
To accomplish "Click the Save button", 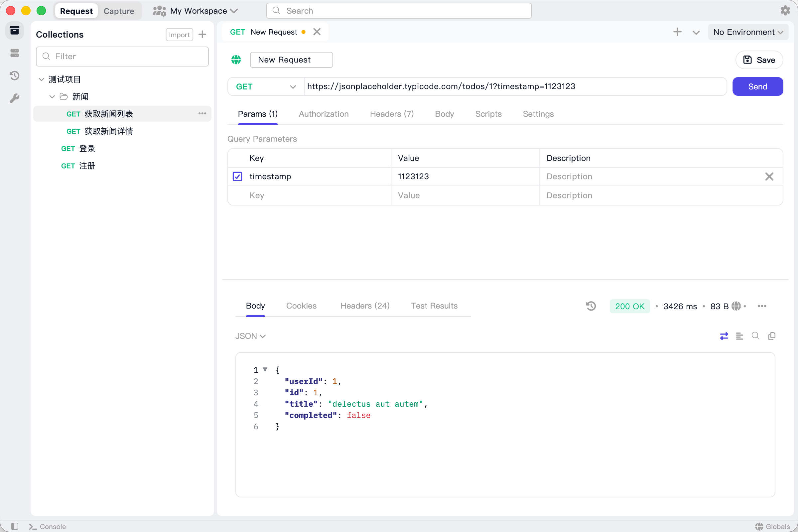I will pos(759,60).
